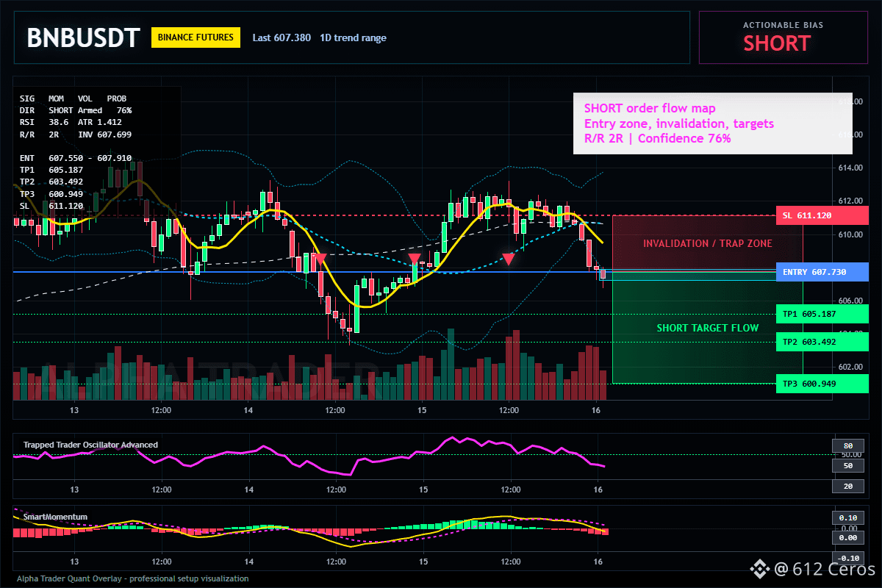Click the red sell triangle marker just before 15
Image resolution: width=882 pixels, height=588 pixels.
pyautogui.click(x=415, y=259)
